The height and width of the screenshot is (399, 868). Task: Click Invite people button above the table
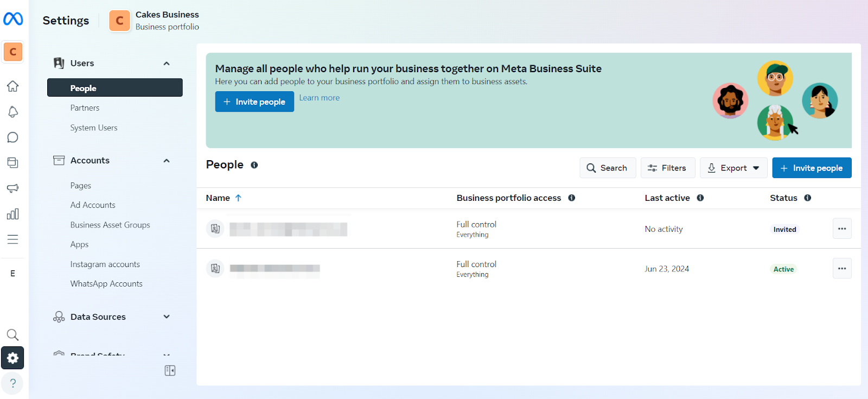pos(812,168)
